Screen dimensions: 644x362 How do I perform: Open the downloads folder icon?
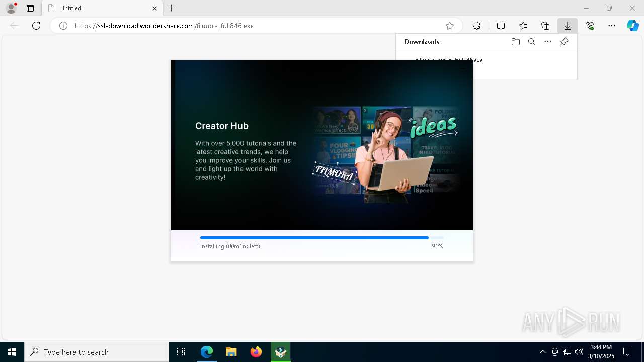(x=516, y=42)
